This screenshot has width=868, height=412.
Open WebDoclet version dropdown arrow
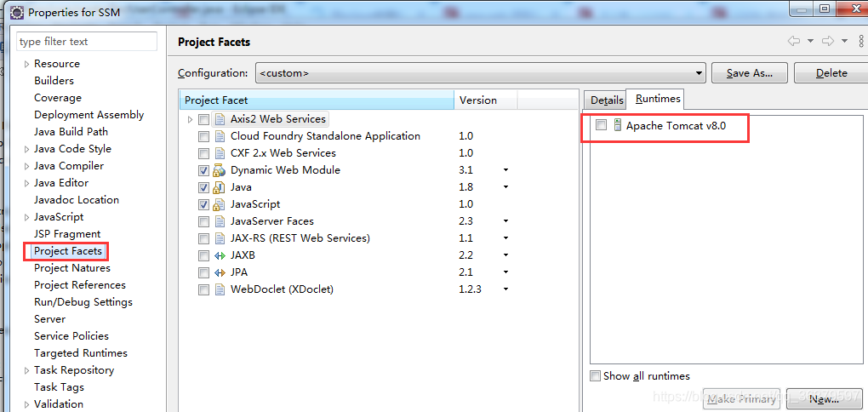[506, 289]
